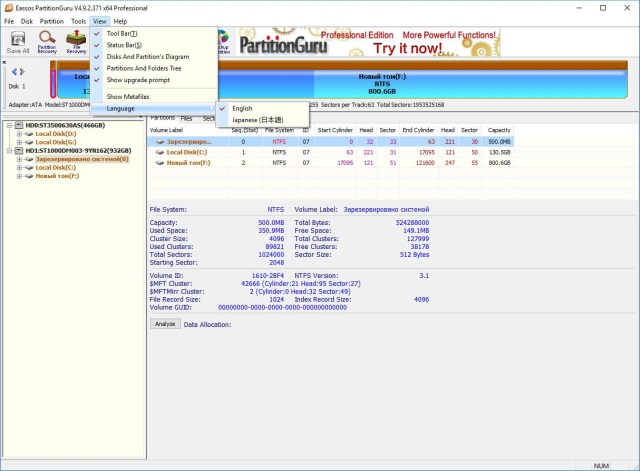Open the Partition Recovery tool
Viewport: 640px width, 471px height.
47,43
